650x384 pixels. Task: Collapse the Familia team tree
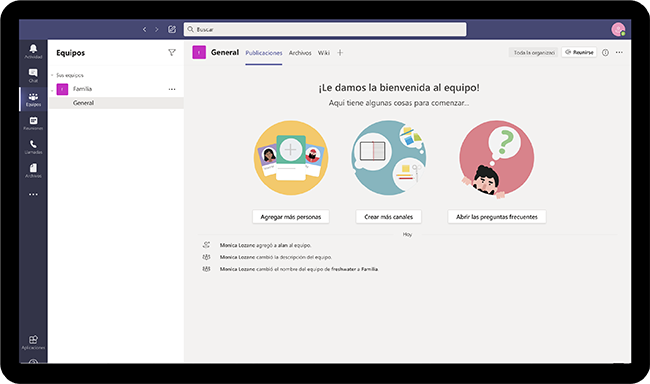click(52, 90)
